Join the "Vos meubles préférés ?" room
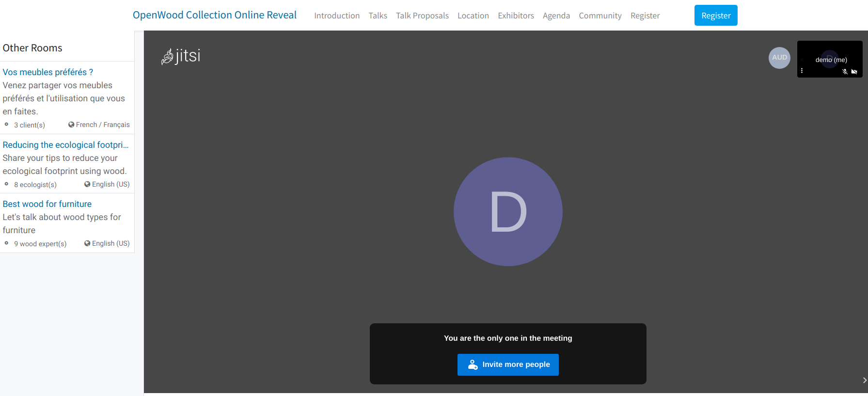 point(48,72)
